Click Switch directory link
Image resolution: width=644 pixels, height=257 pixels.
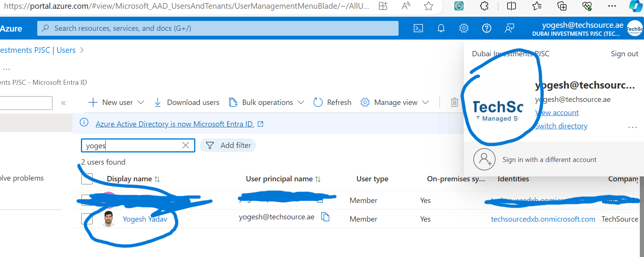pyautogui.click(x=561, y=126)
